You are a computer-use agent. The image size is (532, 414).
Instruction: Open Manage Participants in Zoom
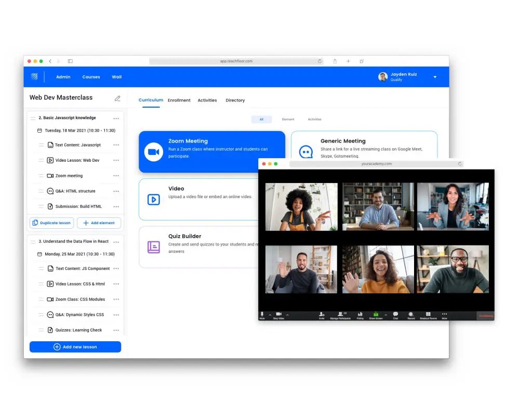[340, 316]
